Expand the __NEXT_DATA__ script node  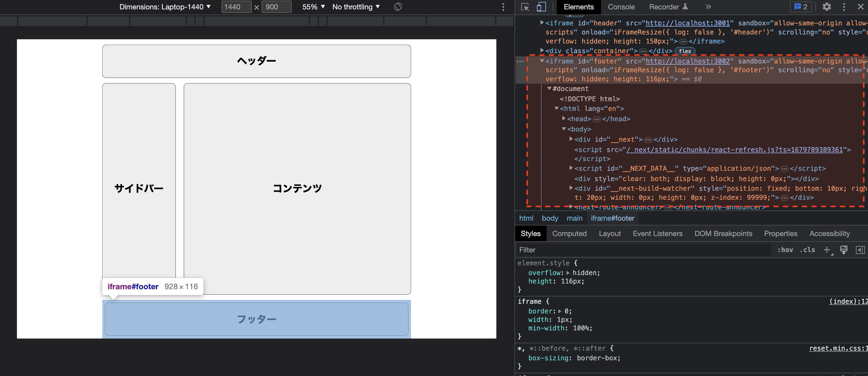[x=571, y=168]
